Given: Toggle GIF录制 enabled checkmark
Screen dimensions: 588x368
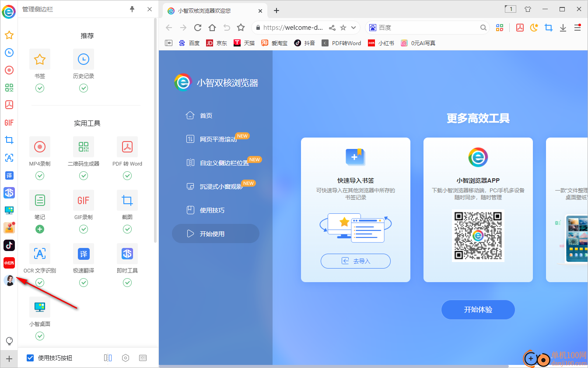Looking at the screenshot, I should [x=84, y=229].
